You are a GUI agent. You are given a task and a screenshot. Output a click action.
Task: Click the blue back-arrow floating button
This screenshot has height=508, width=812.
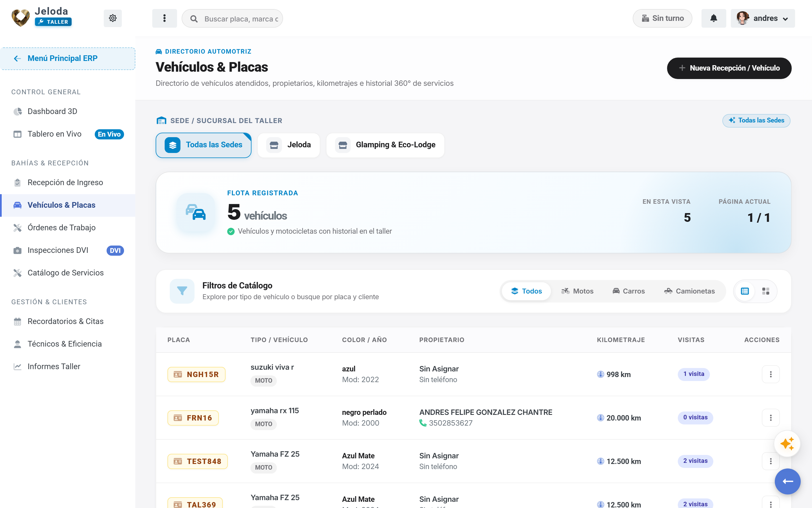click(x=787, y=481)
